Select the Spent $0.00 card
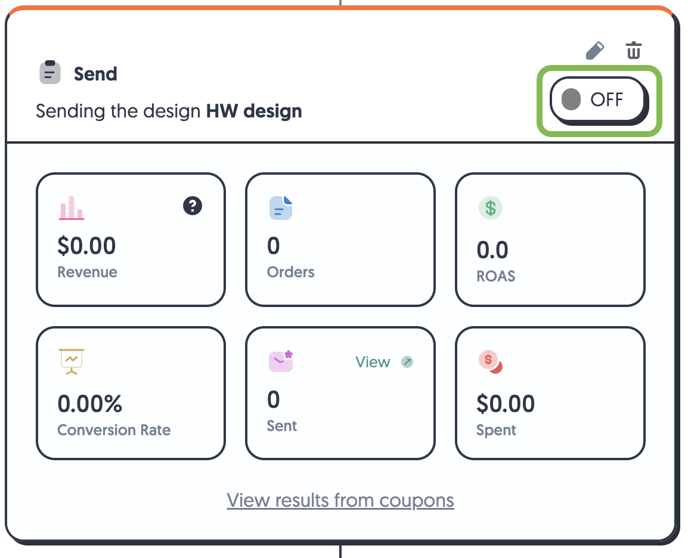 click(x=550, y=393)
